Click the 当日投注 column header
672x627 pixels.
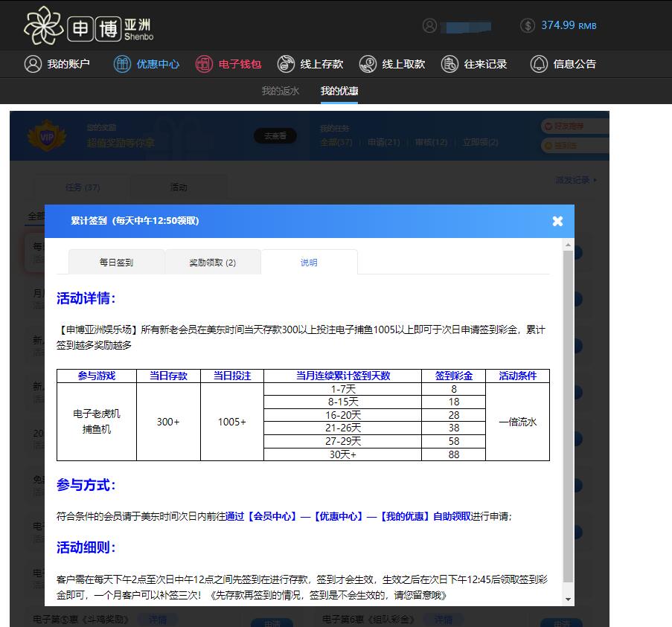232,376
